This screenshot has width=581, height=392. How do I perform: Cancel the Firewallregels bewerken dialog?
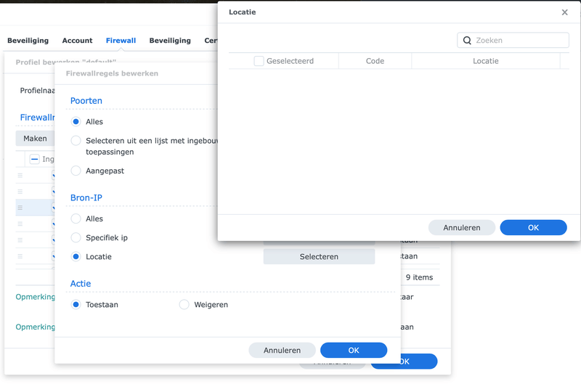(x=282, y=350)
